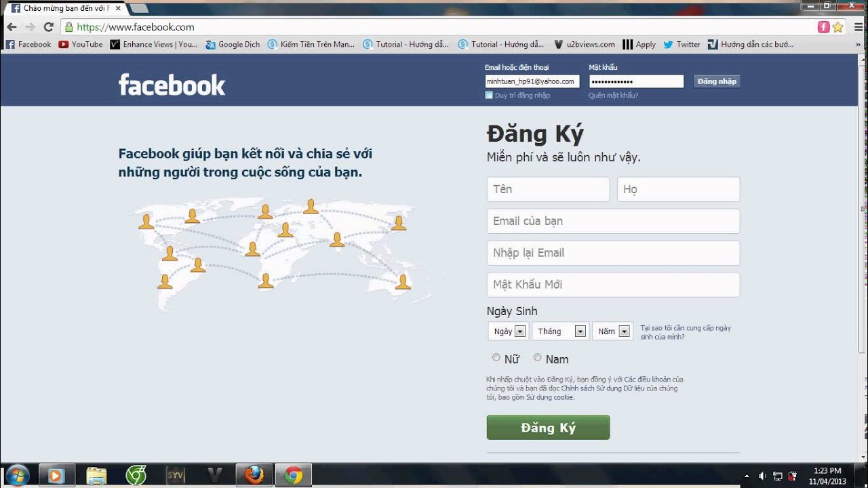Close the Facebook browser tab
The width and height of the screenshot is (868, 488).
tap(118, 8)
